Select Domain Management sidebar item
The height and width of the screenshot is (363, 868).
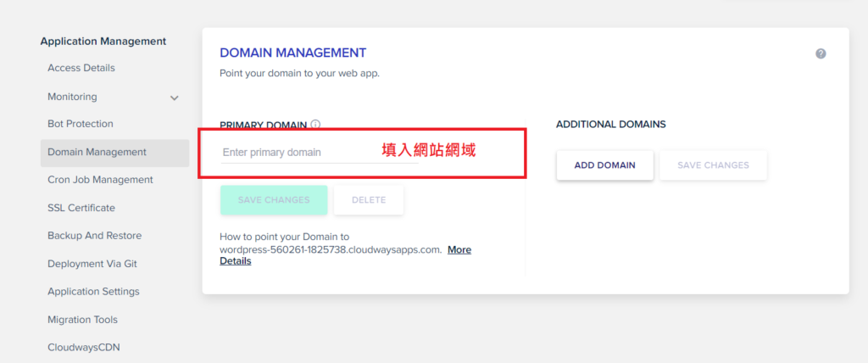pos(97,153)
